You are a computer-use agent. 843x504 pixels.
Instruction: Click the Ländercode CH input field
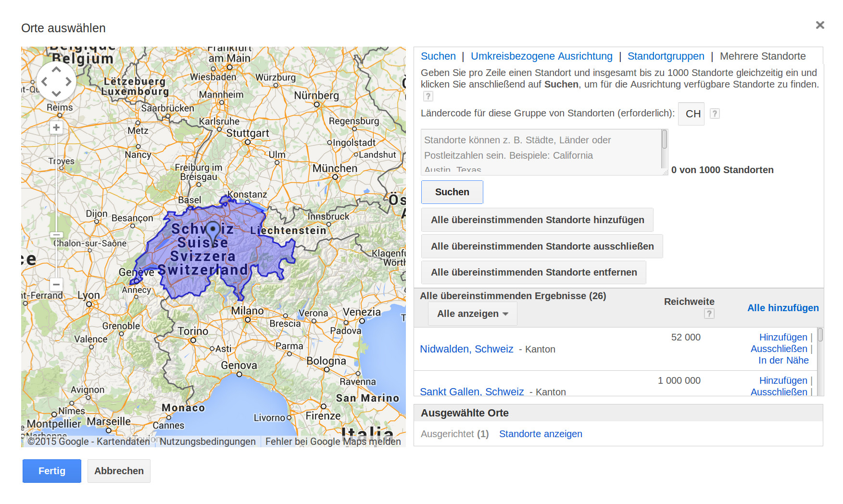[691, 114]
